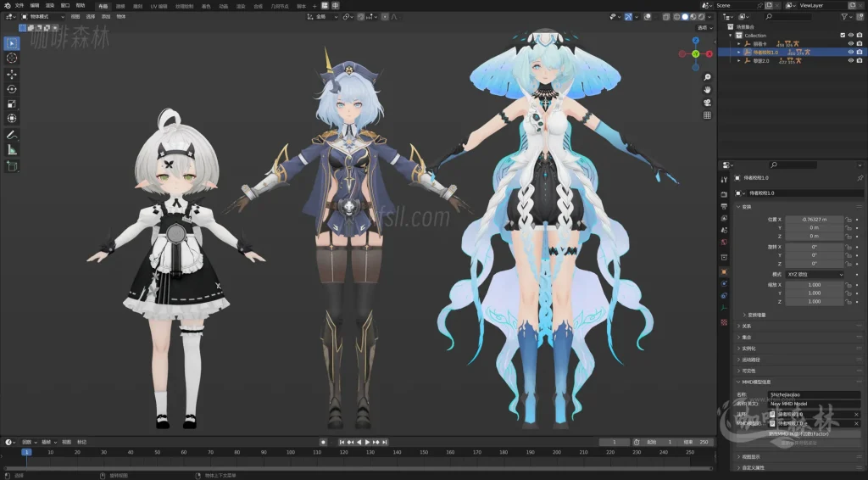
Task: Select the Move tool
Action: 12,74
